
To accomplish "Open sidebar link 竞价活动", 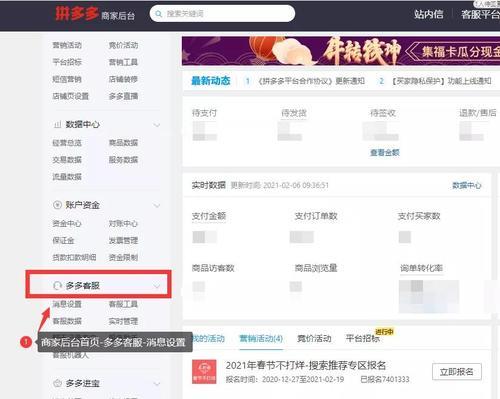I will pyautogui.click(x=123, y=45).
